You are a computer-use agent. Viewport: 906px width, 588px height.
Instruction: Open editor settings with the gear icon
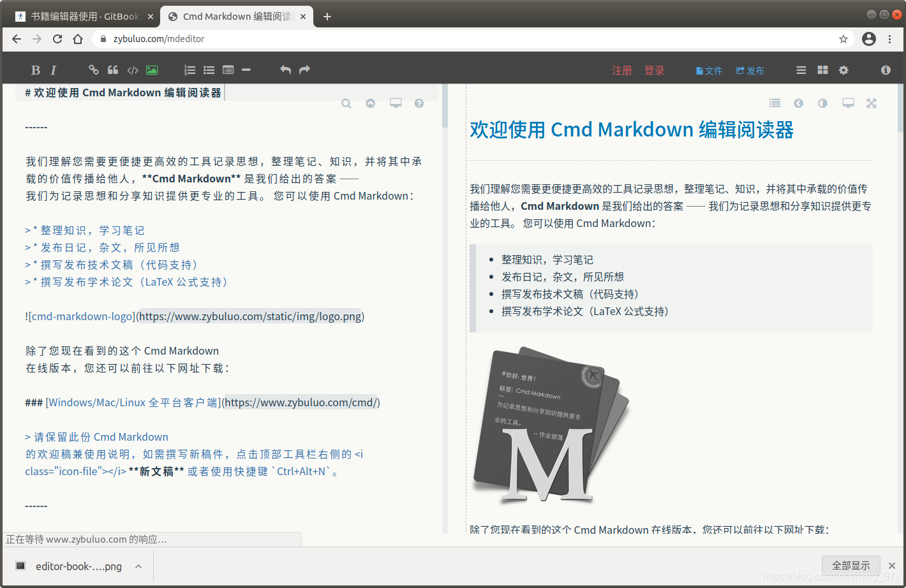[843, 70]
